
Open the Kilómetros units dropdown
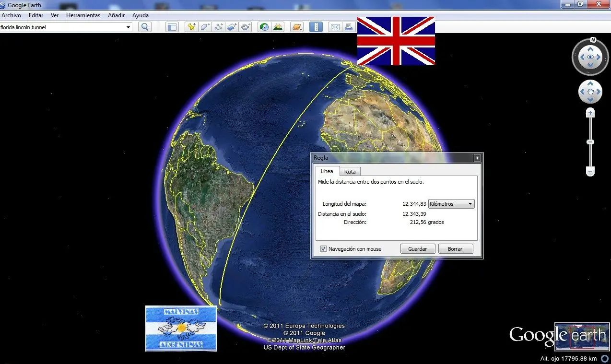coord(451,204)
